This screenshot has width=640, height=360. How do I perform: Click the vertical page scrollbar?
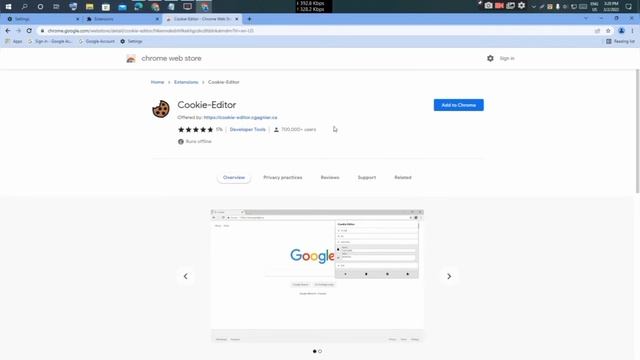click(638, 131)
